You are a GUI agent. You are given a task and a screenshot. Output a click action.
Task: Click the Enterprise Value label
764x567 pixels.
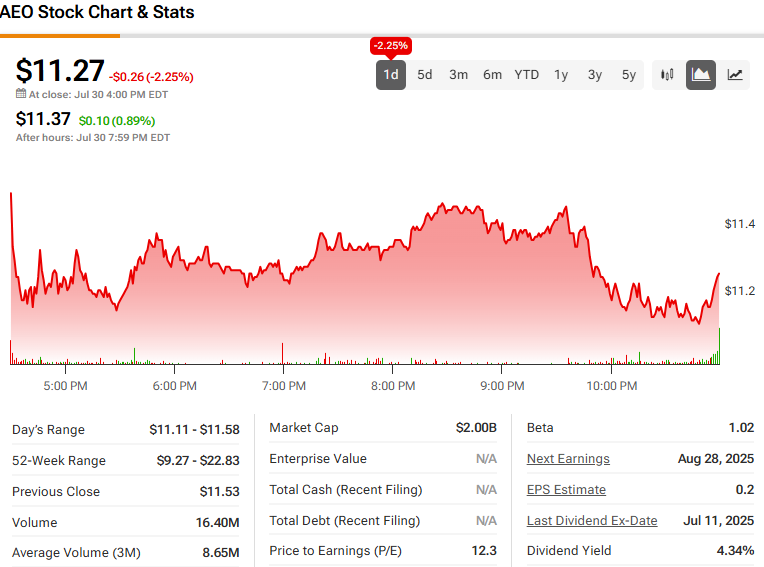(318, 459)
